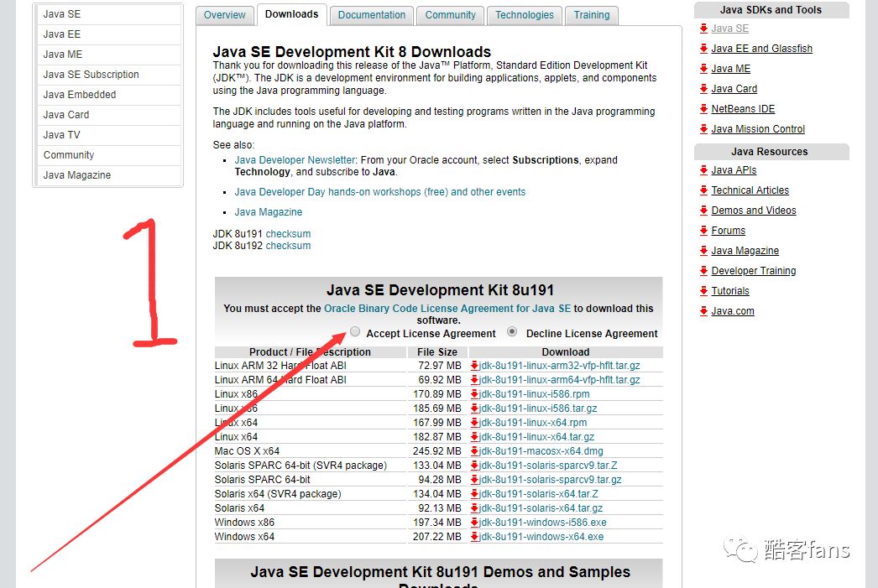878x588 pixels.
Task: Click download icon for jdk-8u191-linux-arm32-vfp-hflt.tar.gz
Action: (474, 366)
